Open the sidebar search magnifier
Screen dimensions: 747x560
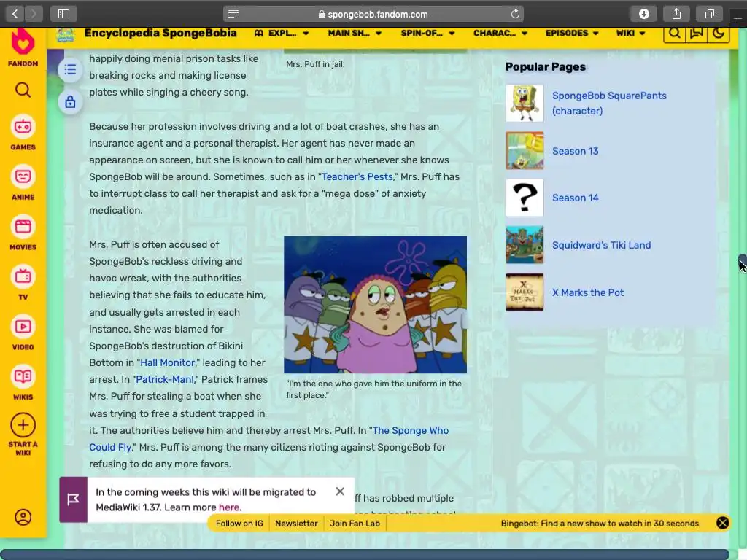pos(23,90)
